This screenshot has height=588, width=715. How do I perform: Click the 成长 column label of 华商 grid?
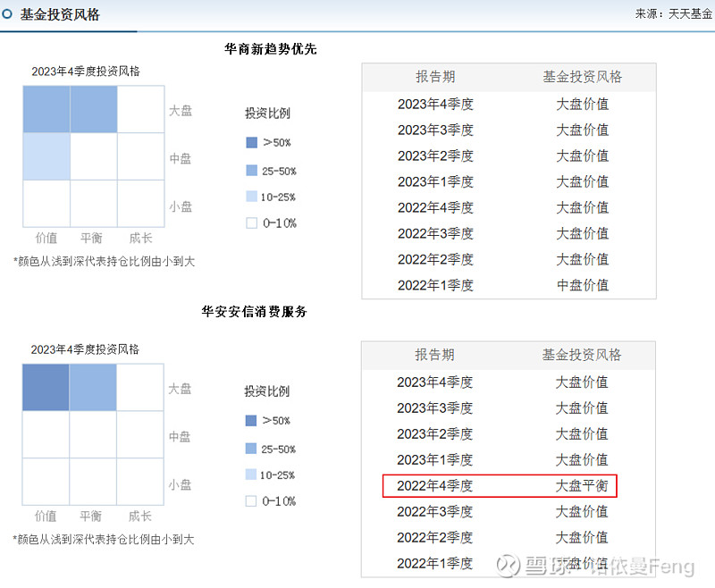point(140,238)
